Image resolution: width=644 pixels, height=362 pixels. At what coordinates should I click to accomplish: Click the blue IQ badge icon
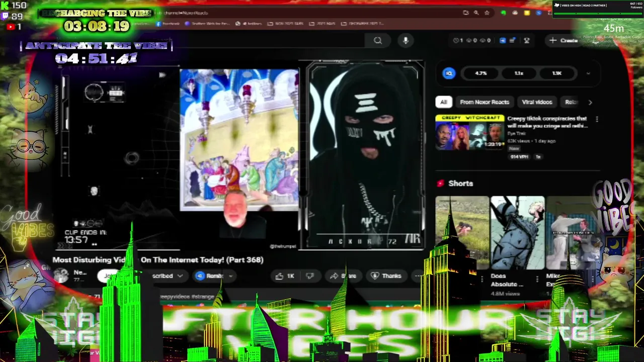(x=449, y=73)
